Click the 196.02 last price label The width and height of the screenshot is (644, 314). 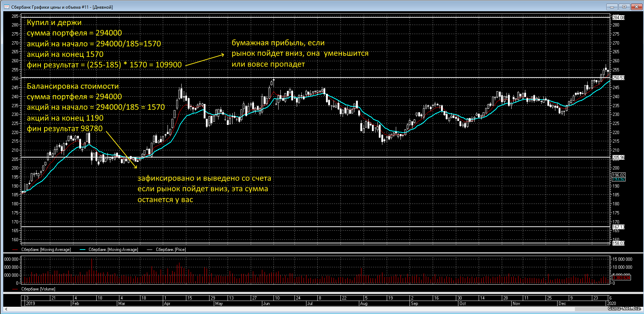[x=618, y=175]
